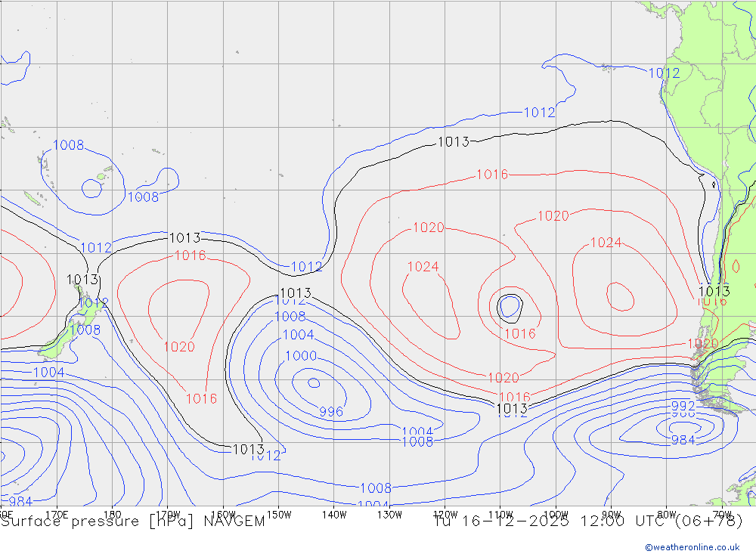Select the 170W longitude label
The width and height of the screenshot is (756, 554).
click(x=168, y=515)
